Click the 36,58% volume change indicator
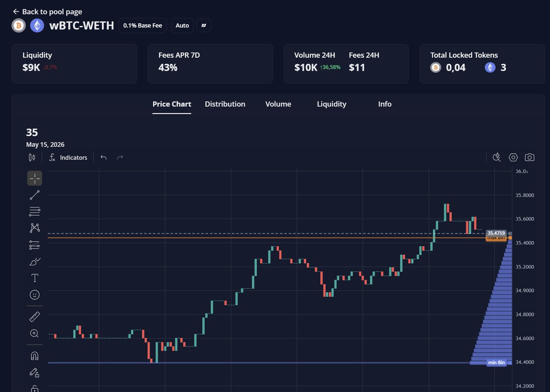550x392 pixels. click(x=330, y=67)
